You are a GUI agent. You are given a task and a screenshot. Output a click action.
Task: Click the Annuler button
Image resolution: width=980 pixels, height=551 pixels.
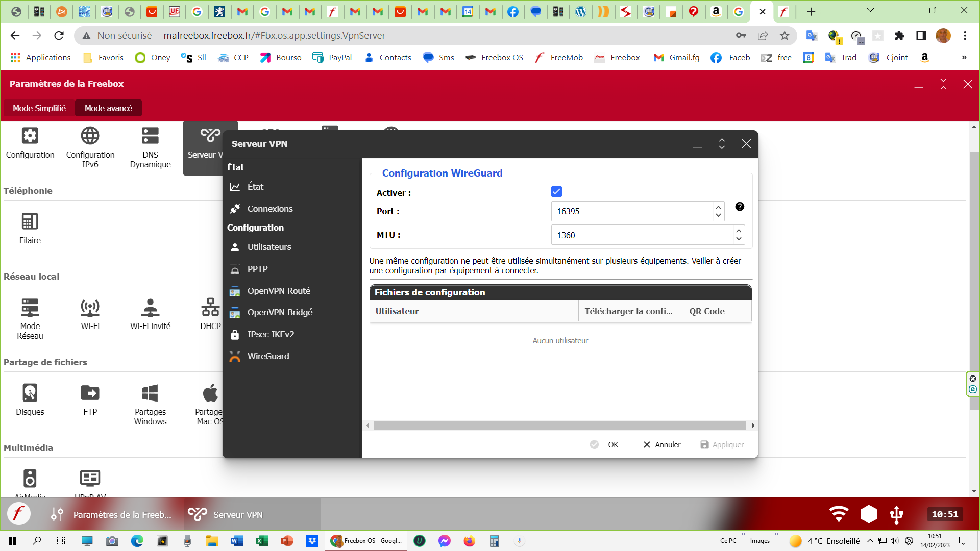(x=662, y=445)
